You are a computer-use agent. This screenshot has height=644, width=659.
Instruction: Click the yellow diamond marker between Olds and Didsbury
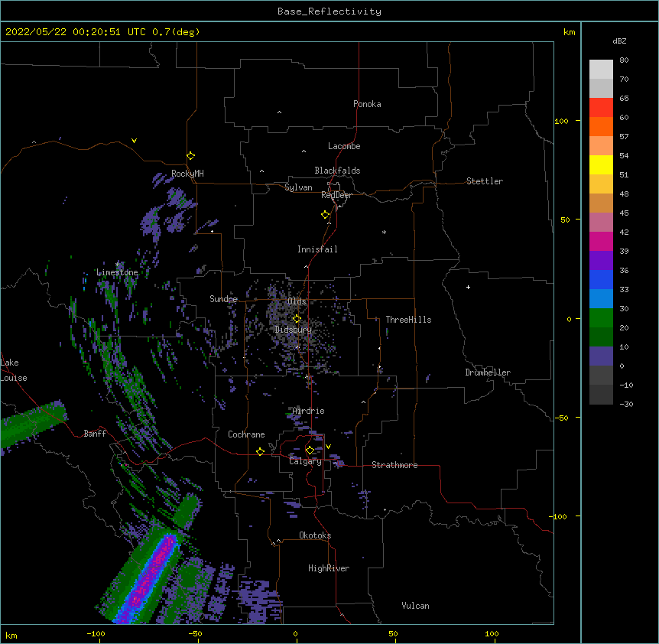(297, 318)
